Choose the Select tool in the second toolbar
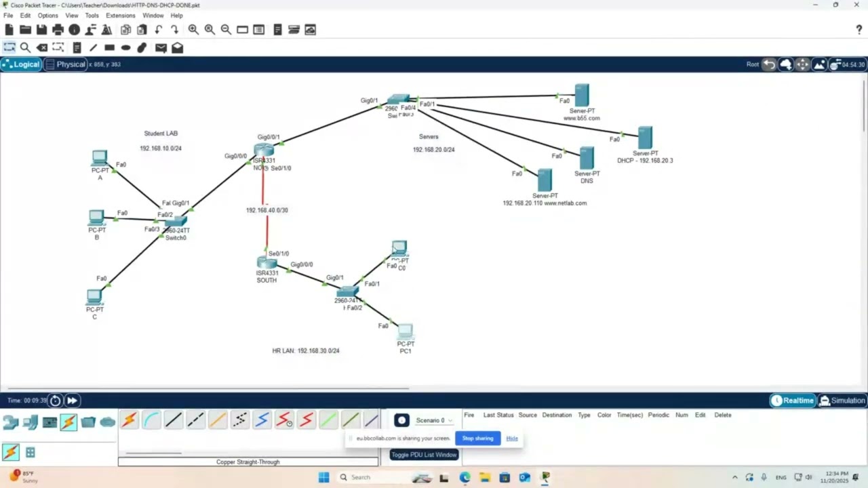 [9, 47]
